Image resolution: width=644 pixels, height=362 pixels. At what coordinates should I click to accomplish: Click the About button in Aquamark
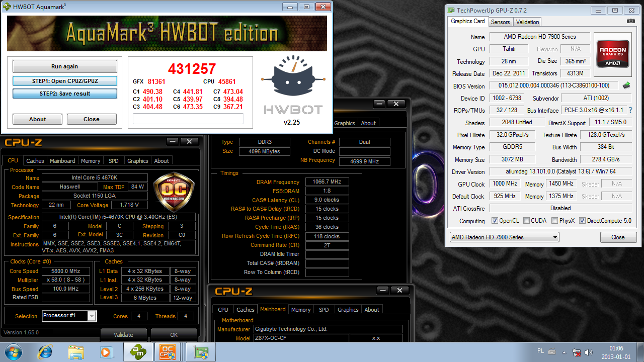37,119
